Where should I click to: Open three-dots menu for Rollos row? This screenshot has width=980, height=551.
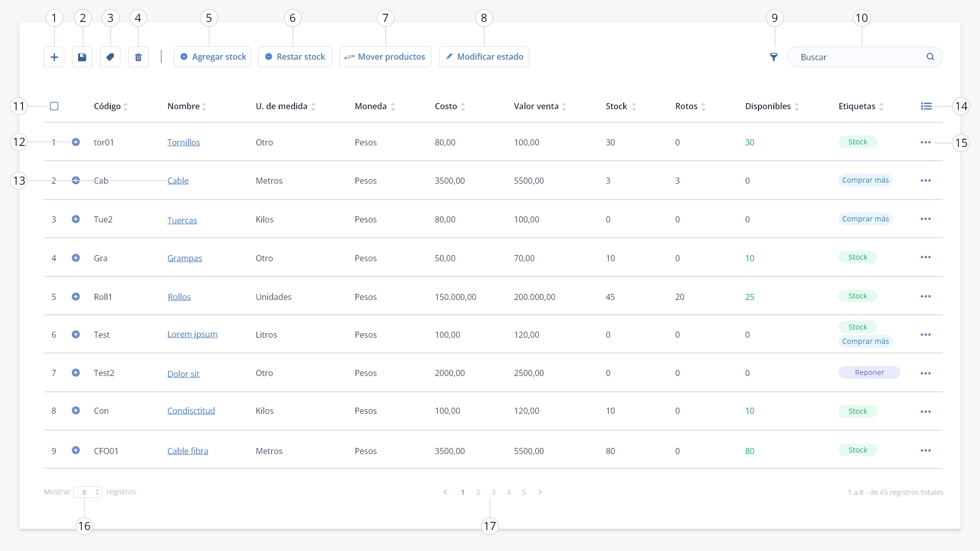[x=926, y=296]
